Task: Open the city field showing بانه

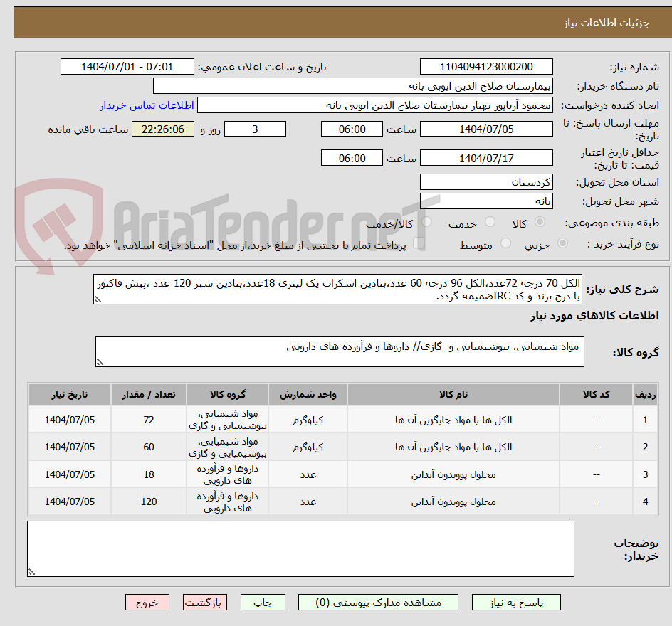Action: coord(486,201)
